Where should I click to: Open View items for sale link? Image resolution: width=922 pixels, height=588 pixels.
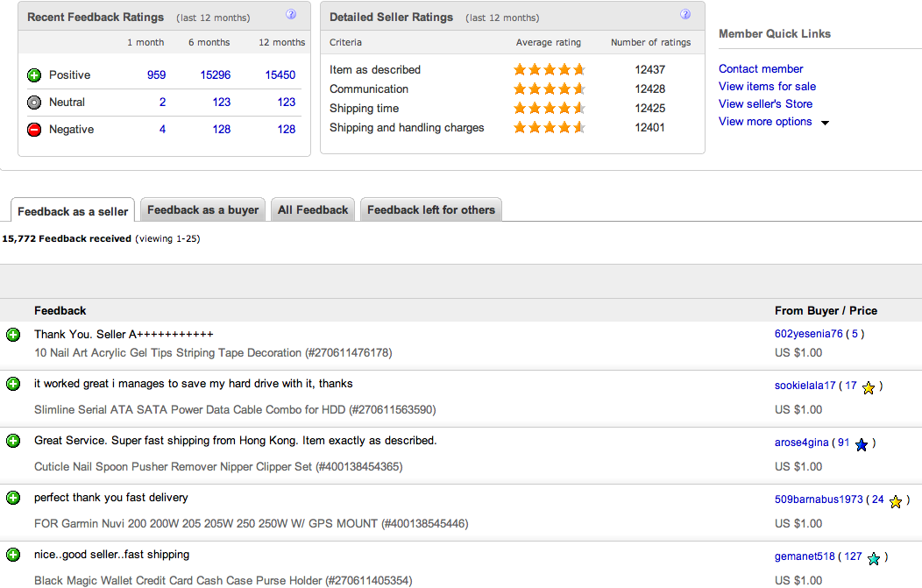click(x=767, y=87)
